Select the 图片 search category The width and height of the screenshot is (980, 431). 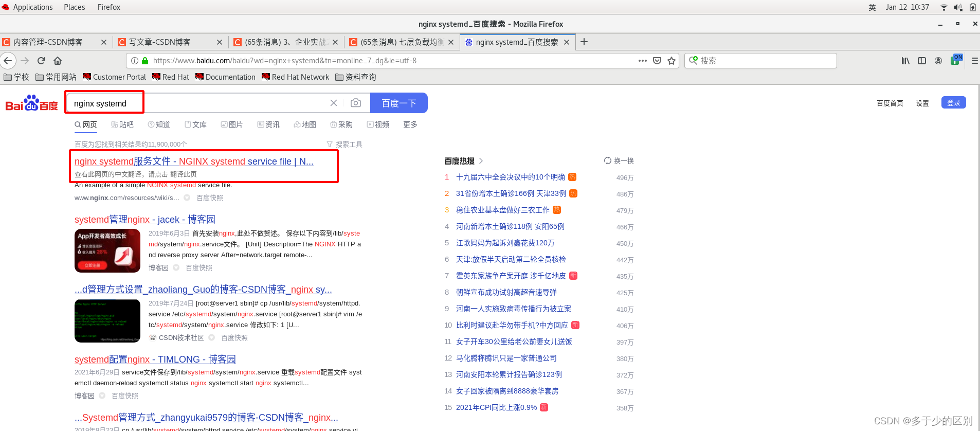point(232,124)
